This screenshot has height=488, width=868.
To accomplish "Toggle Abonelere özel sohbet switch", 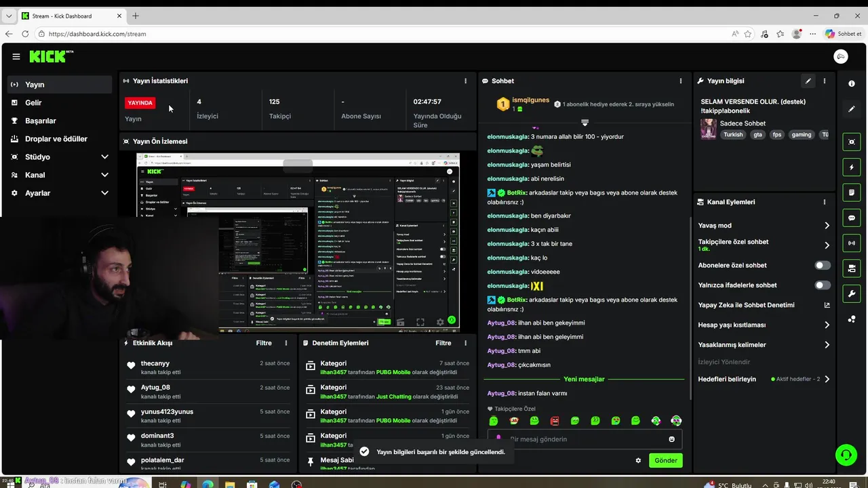I will (823, 265).
